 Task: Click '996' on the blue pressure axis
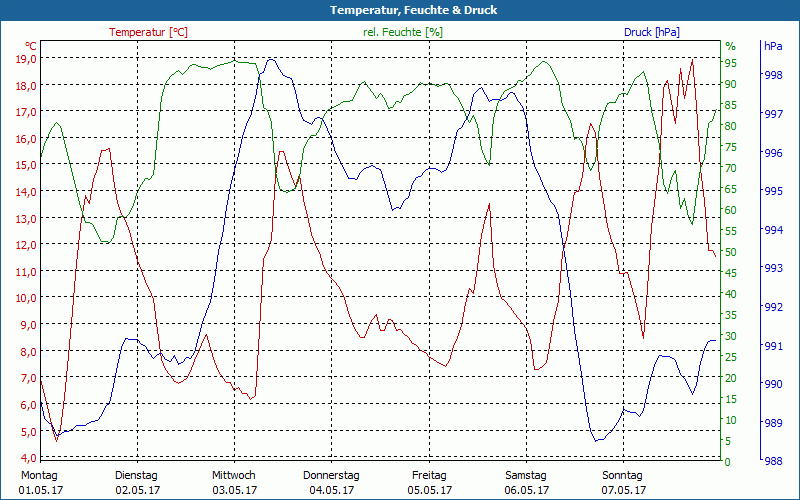(773, 153)
